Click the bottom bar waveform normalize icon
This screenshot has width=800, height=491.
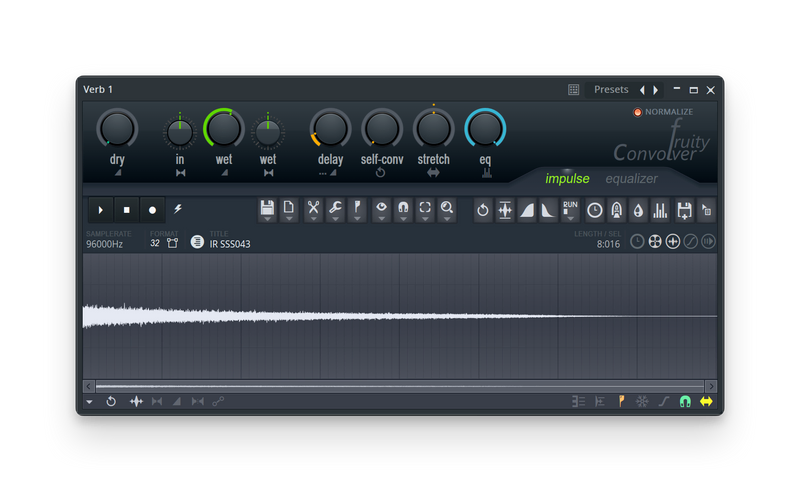click(136, 402)
